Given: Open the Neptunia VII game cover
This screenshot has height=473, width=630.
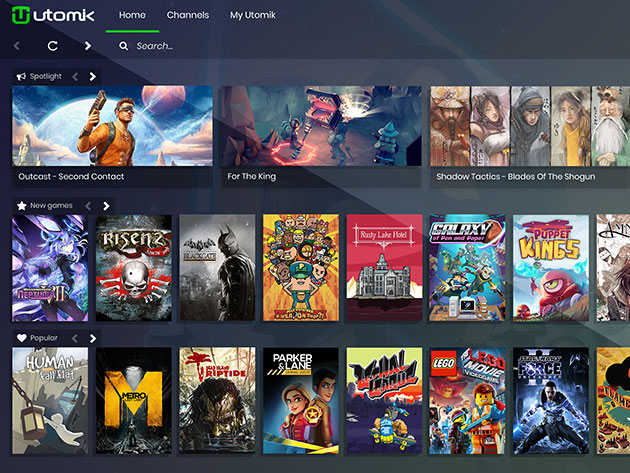Looking at the screenshot, I should click(x=50, y=268).
